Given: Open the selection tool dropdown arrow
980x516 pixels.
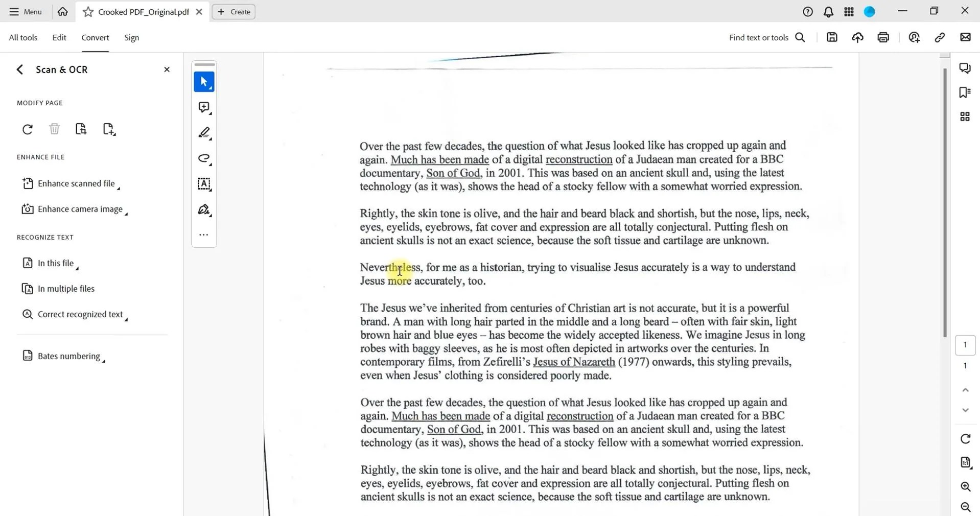Looking at the screenshot, I should pyautogui.click(x=212, y=88).
